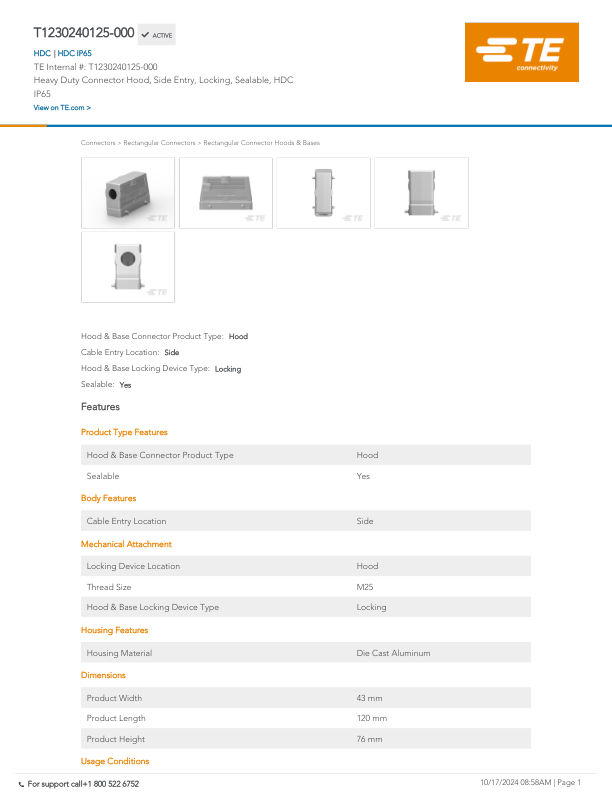Click the Features heading
Viewport: 612px width, 792px height.
pos(100,407)
